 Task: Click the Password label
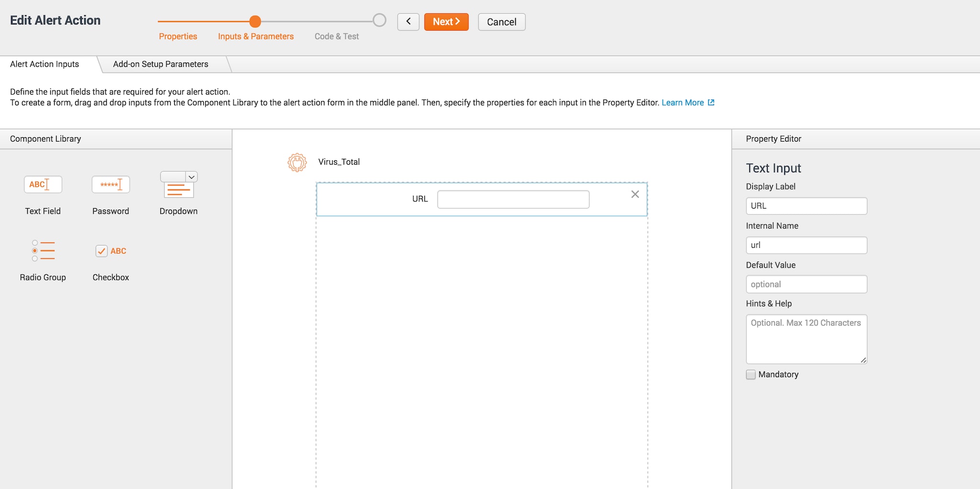pos(111,211)
